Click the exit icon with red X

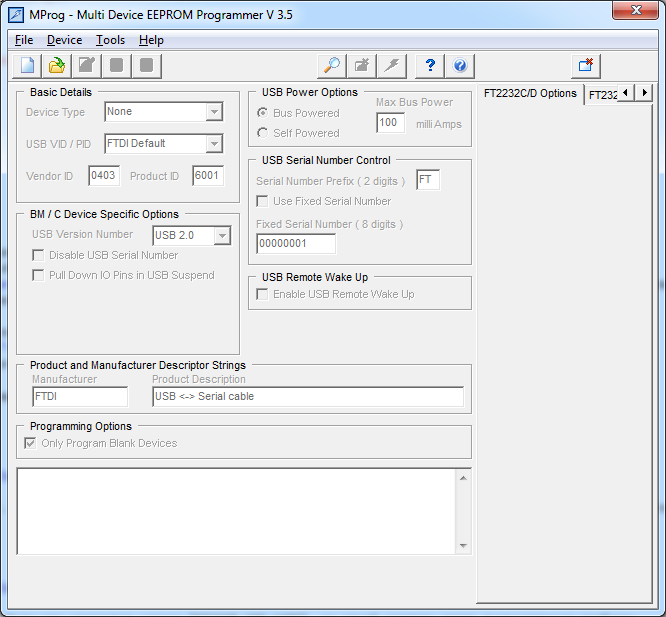586,66
